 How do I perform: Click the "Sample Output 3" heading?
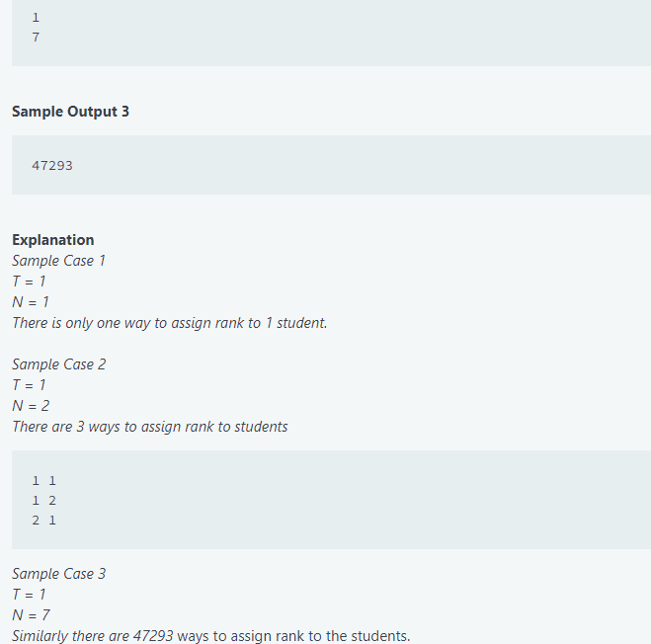click(70, 112)
